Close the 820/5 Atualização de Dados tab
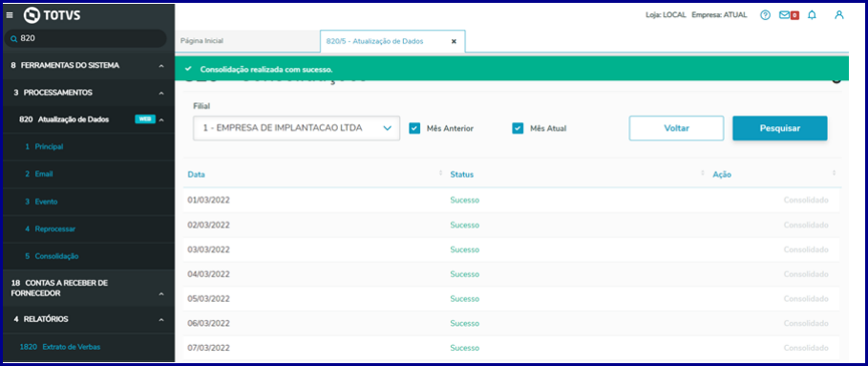Screen dimensions: 868x366 coord(454,41)
